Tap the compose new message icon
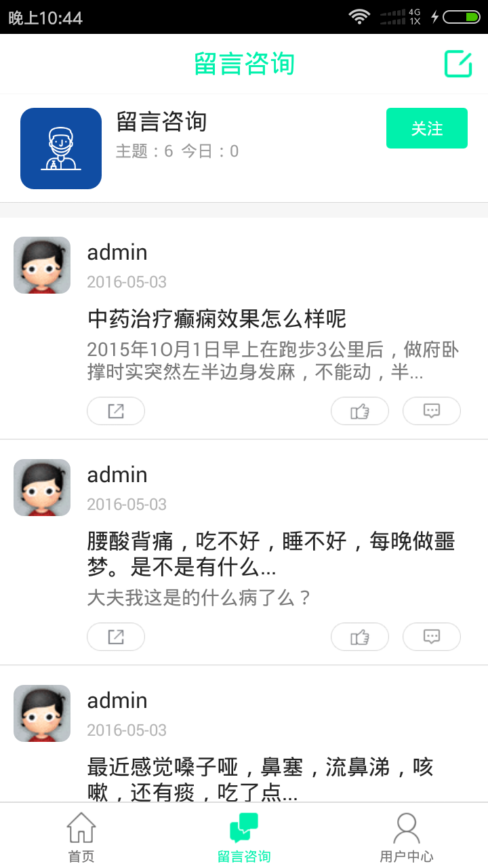488x868 pixels. (x=458, y=64)
